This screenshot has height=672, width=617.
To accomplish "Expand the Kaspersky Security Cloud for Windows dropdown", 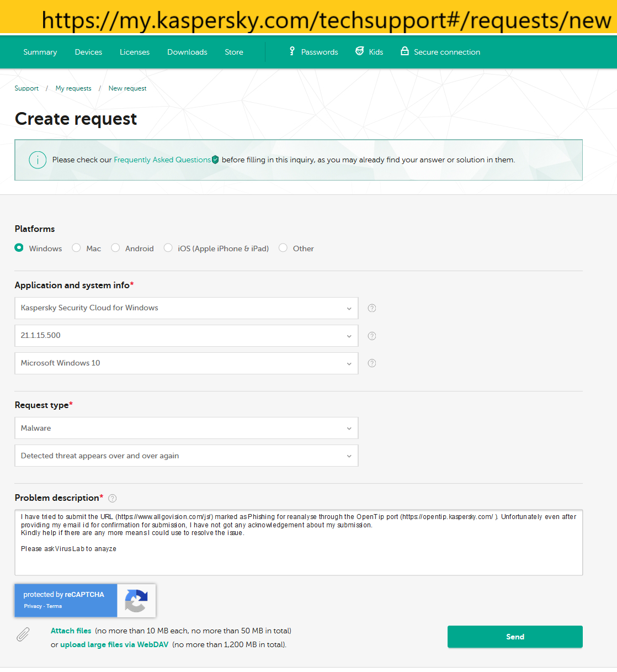I will [187, 308].
